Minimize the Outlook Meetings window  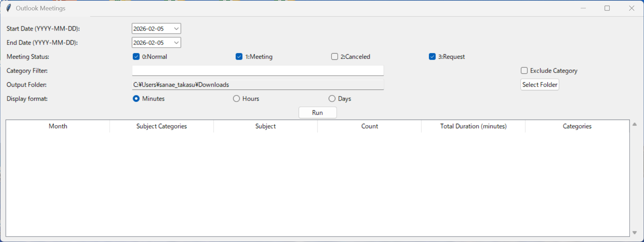583,8
